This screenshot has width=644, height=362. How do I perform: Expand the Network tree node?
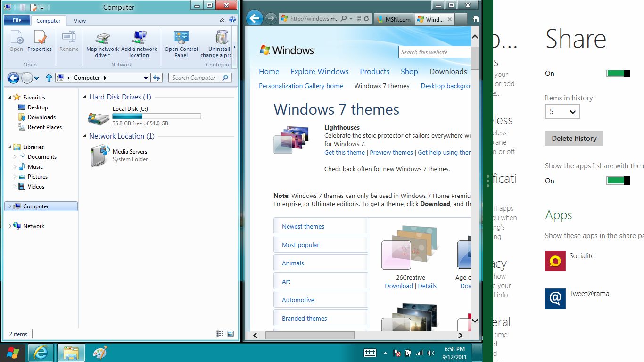coord(10,226)
